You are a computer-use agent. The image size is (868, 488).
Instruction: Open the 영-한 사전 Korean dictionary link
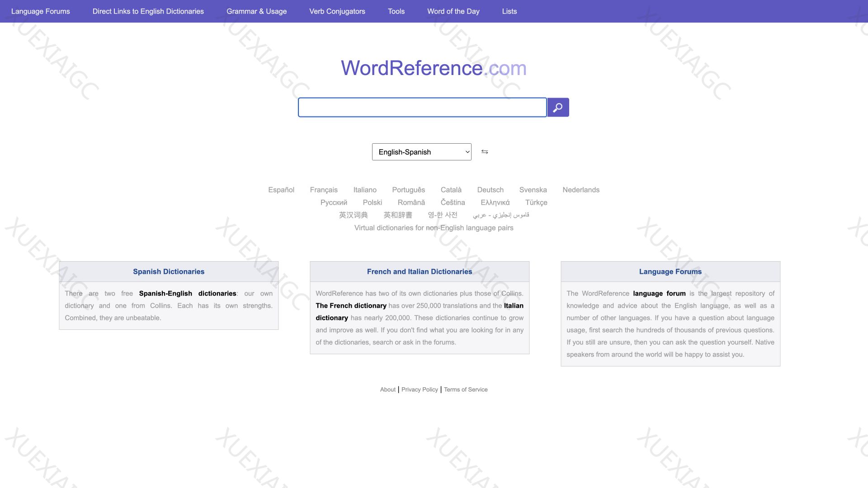point(443,215)
